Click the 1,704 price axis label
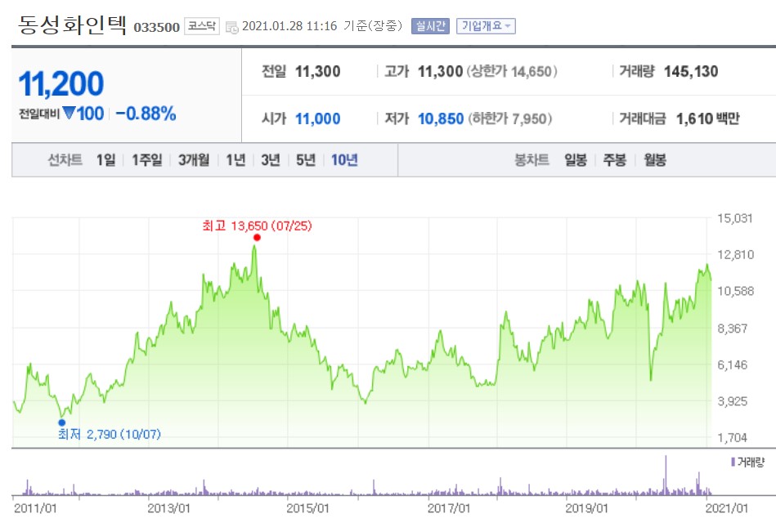776x532 pixels. tap(733, 437)
